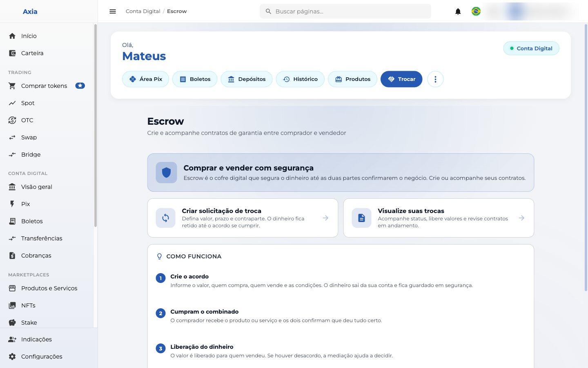Screen dimensions: 588x368
Task: Click the Produtos e Serviços store icon
Action: coord(12,288)
